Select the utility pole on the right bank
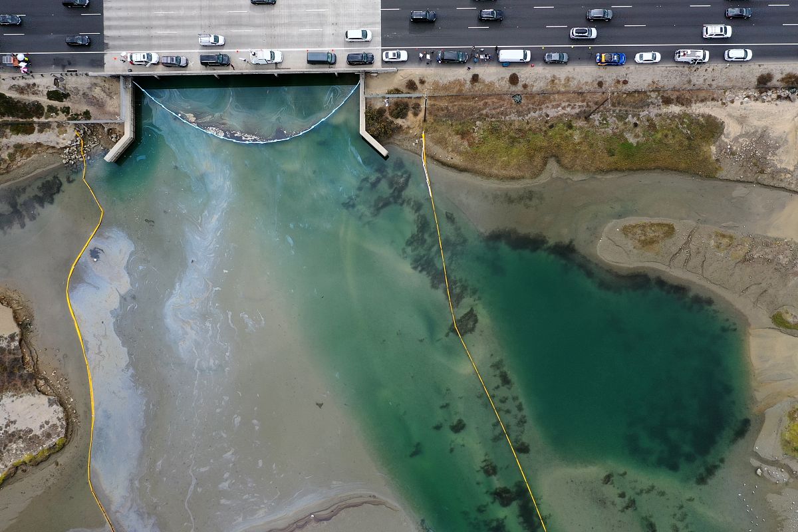Screen dimensions: 798x532 point(425,106)
